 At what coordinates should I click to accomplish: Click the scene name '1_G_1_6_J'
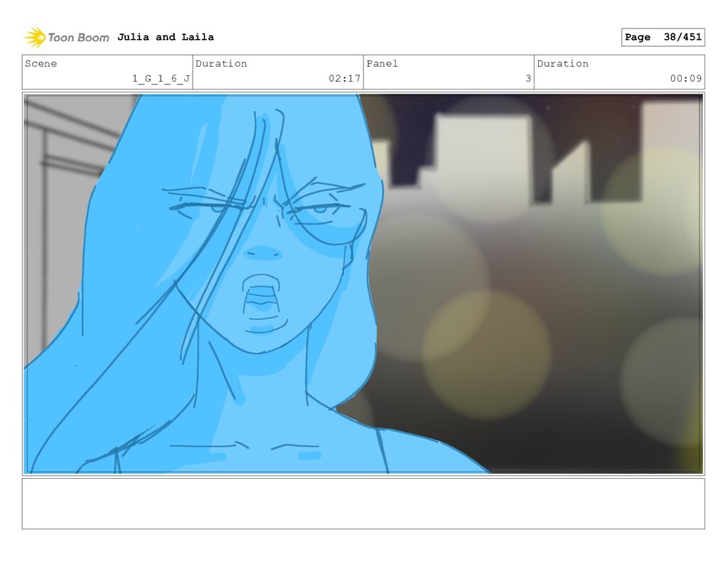pyautogui.click(x=161, y=78)
